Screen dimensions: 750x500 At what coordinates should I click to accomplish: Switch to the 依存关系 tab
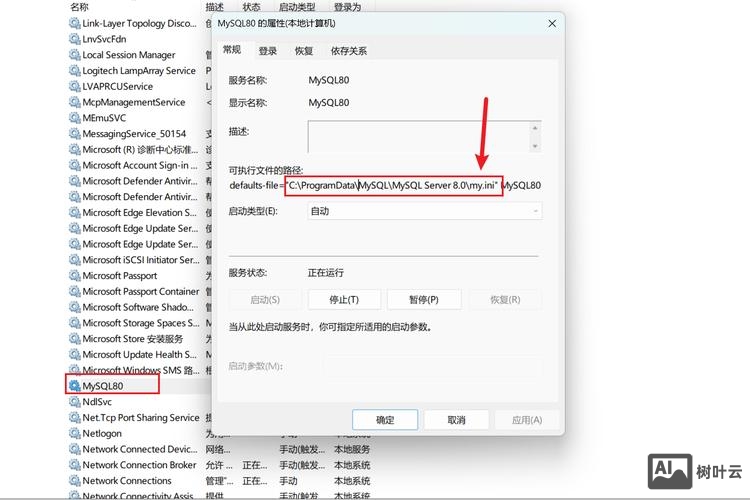pyautogui.click(x=349, y=51)
